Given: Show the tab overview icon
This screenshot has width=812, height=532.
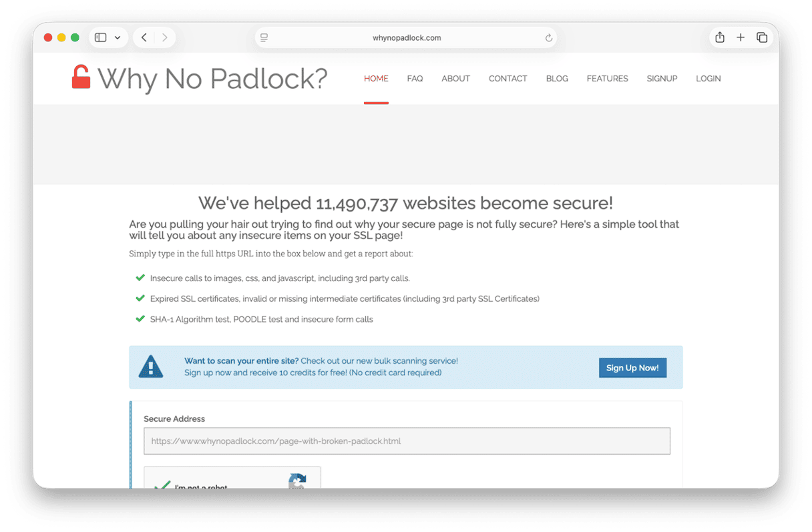Looking at the screenshot, I should pyautogui.click(x=762, y=38).
